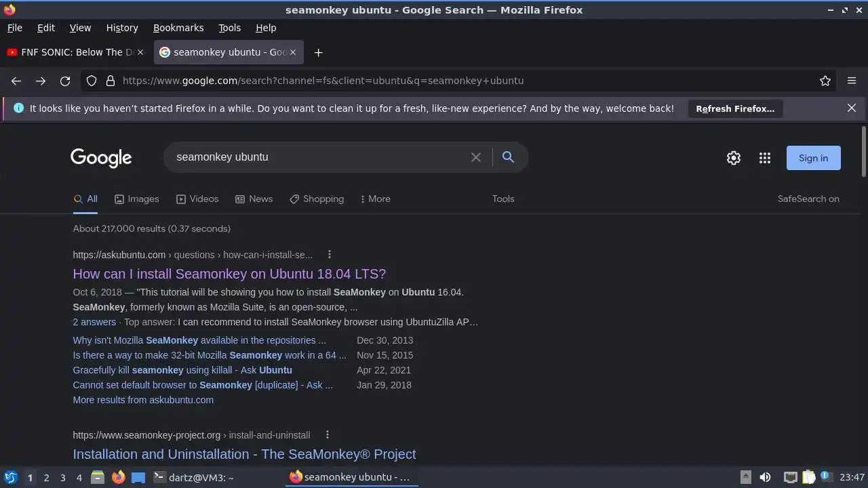Viewport: 868px width, 488px height.
Task: Open 'Installation and Uninstallation' SeaMonkey result
Action: (x=244, y=454)
